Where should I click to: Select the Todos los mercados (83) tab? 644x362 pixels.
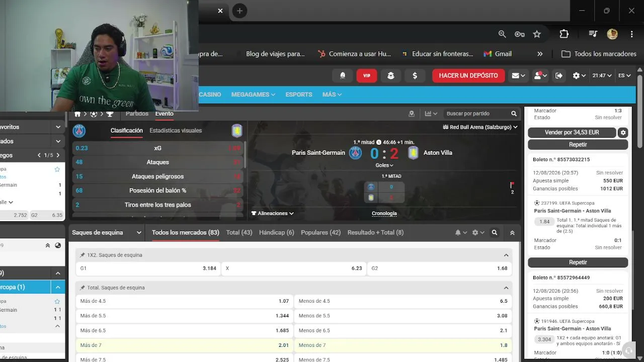click(x=186, y=233)
